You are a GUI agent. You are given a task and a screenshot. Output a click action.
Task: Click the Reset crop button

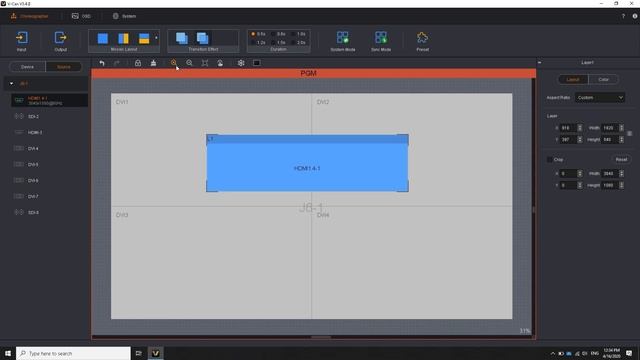[621, 160]
